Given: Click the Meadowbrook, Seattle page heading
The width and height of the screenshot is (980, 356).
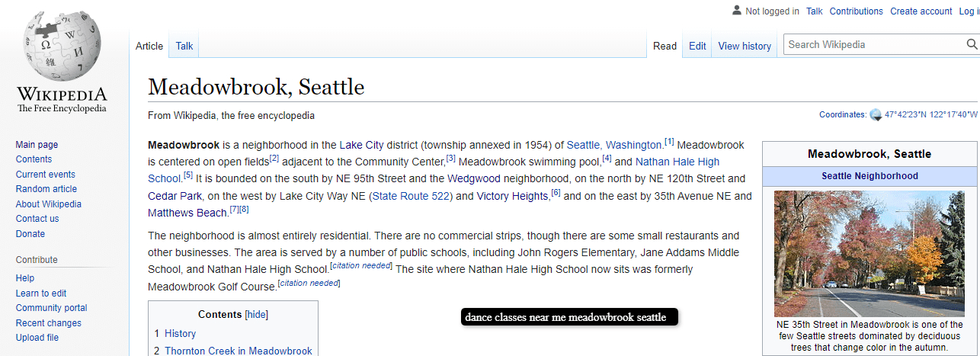Looking at the screenshot, I should [256, 87].
